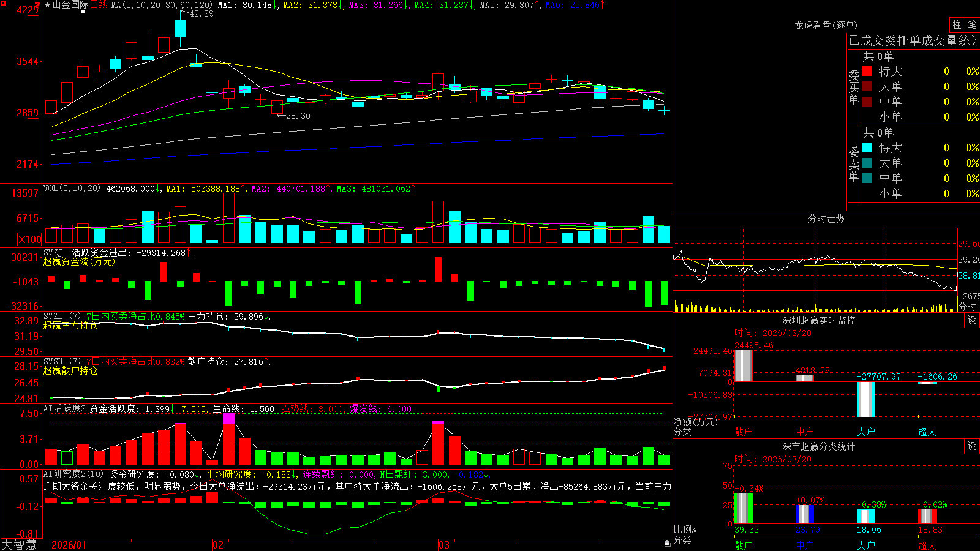Viewport: 980px width, 551px height.
Task: Switch to 笔 tick view
Action: (x=972, y=24)
